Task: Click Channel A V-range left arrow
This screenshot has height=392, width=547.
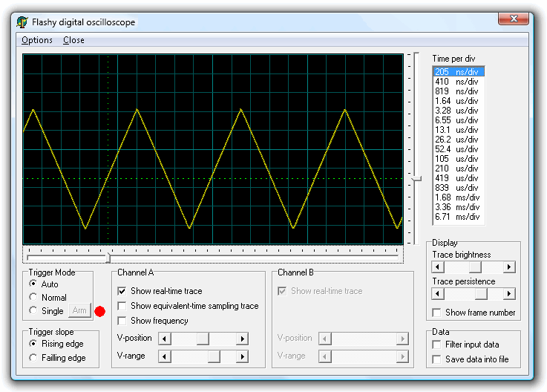Action: (165, 356)
